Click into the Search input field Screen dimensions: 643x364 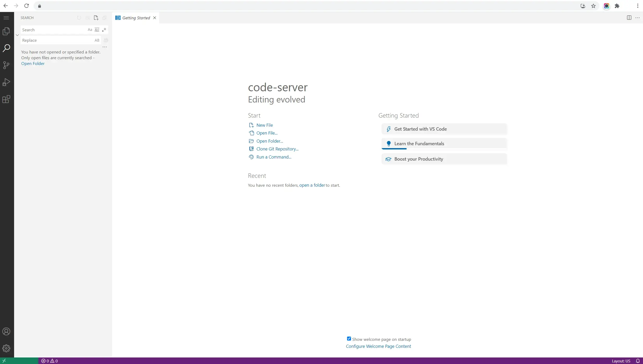53,30
